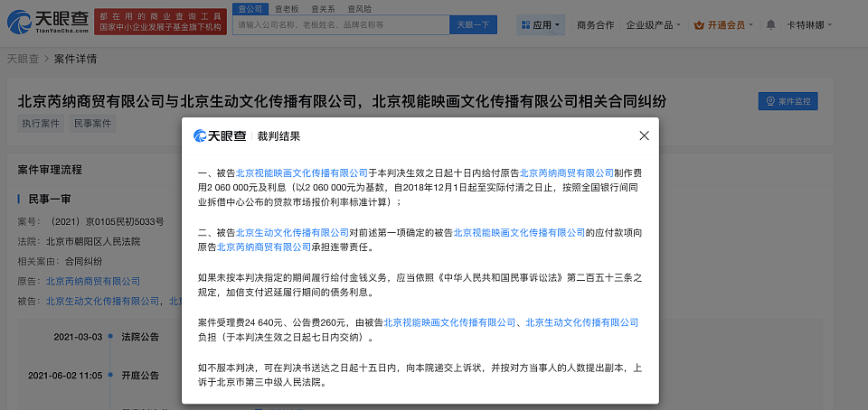The width and height of the screenshot is (868, 410).
Task: Click the 民事案件 tag
Action: click(92, 123)
